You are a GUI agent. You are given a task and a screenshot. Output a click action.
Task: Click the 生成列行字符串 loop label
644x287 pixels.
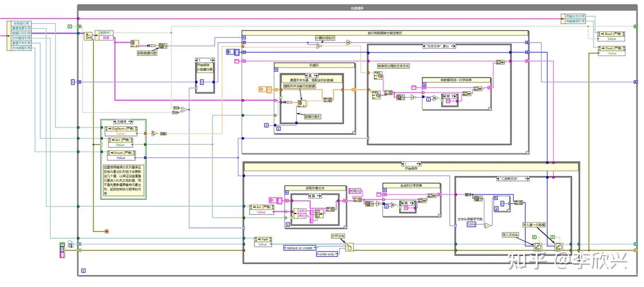(412, 185)
